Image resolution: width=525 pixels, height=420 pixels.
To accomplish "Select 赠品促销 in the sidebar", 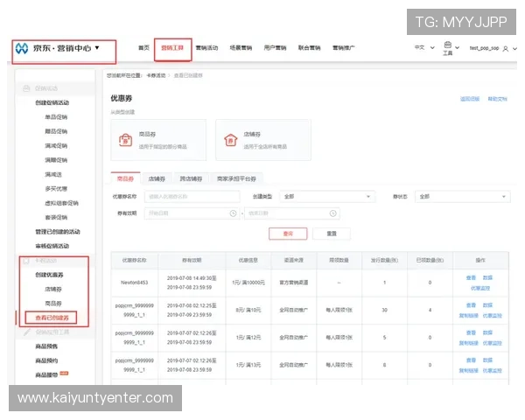I will point(56,131).
